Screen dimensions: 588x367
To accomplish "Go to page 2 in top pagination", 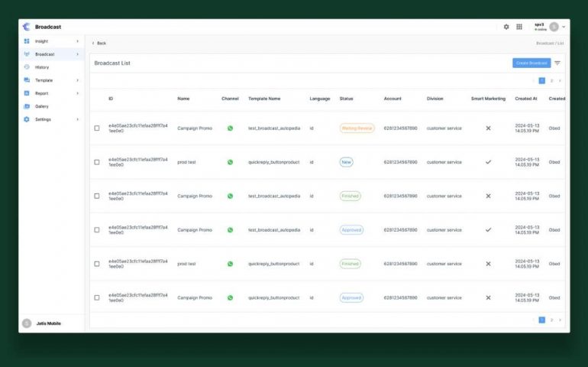I will [x=551, y=80].
